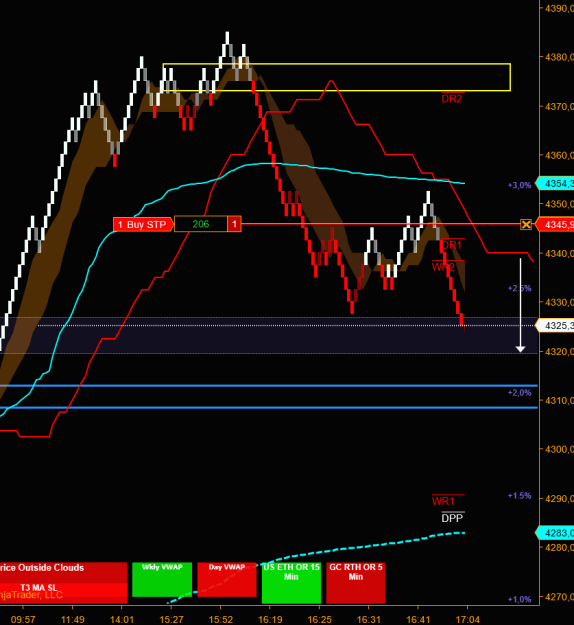Click the cyan 4354,3 price marker
Viewport: 574px width, 625px height.
(555, 183)
